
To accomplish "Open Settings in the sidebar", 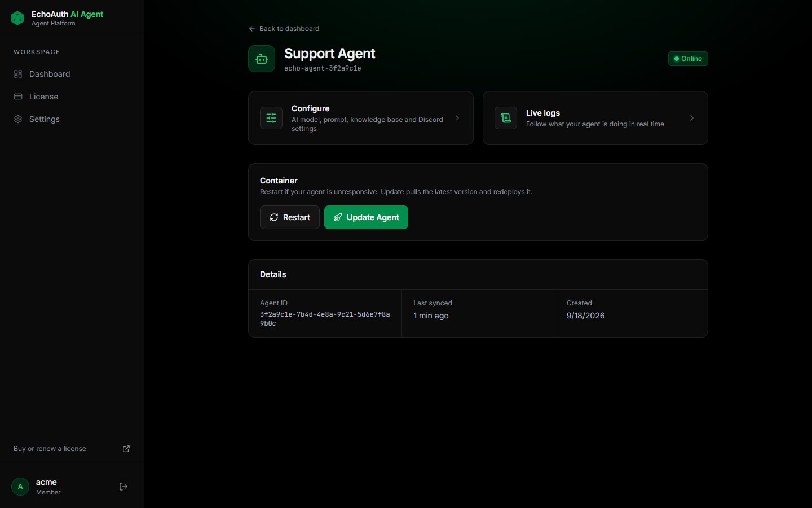I will click(72, 119).
